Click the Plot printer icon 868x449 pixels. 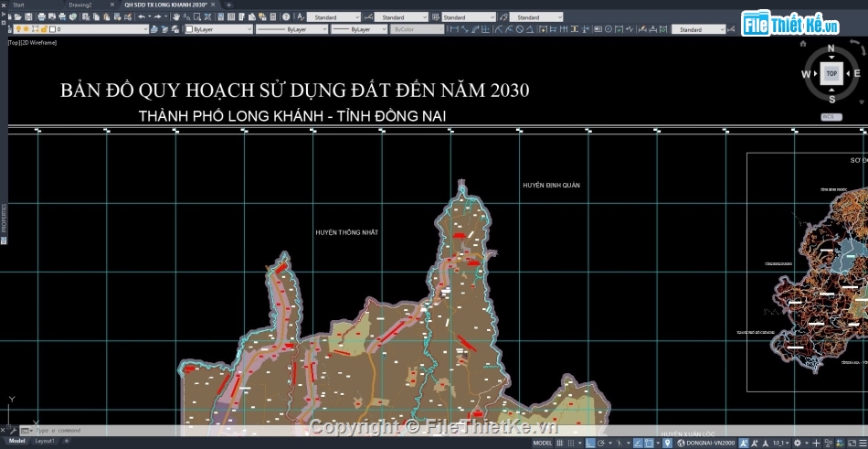tap(41, 16)
